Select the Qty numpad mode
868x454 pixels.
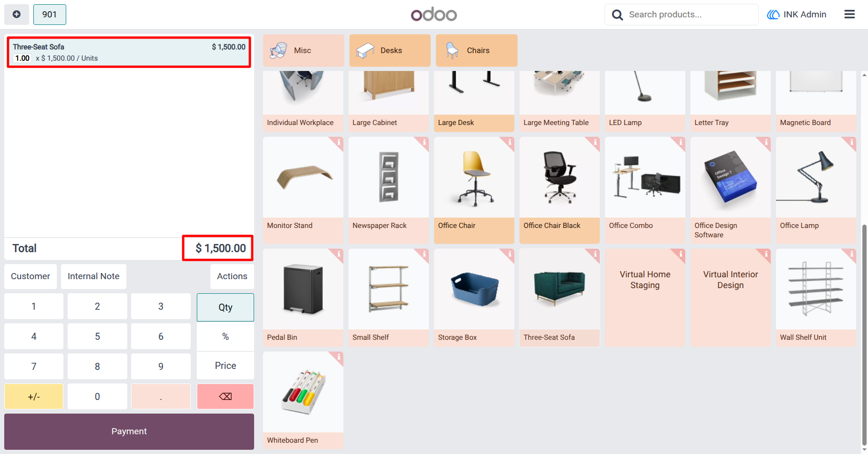click(225, 307)
